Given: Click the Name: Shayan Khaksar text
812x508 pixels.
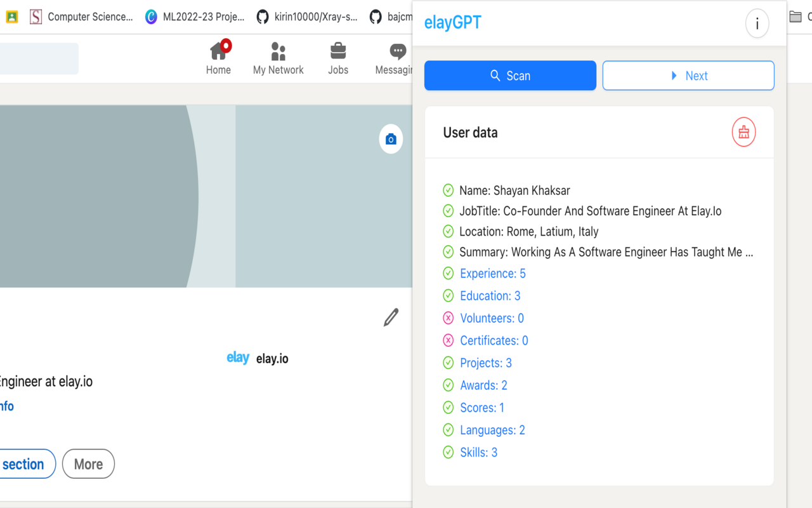Looking at the screenshot, I should [514, 190].
